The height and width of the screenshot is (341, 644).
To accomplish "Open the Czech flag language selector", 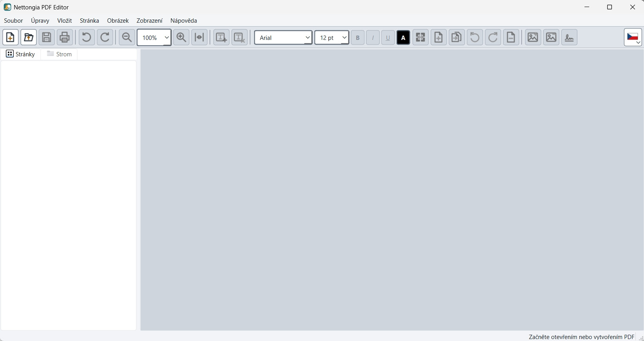I will [x=633, y=38].
